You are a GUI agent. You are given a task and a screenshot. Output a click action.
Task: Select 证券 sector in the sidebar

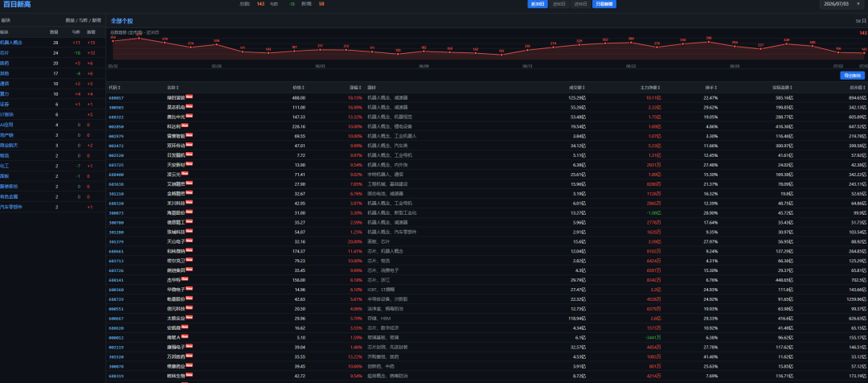coord(5,104)
